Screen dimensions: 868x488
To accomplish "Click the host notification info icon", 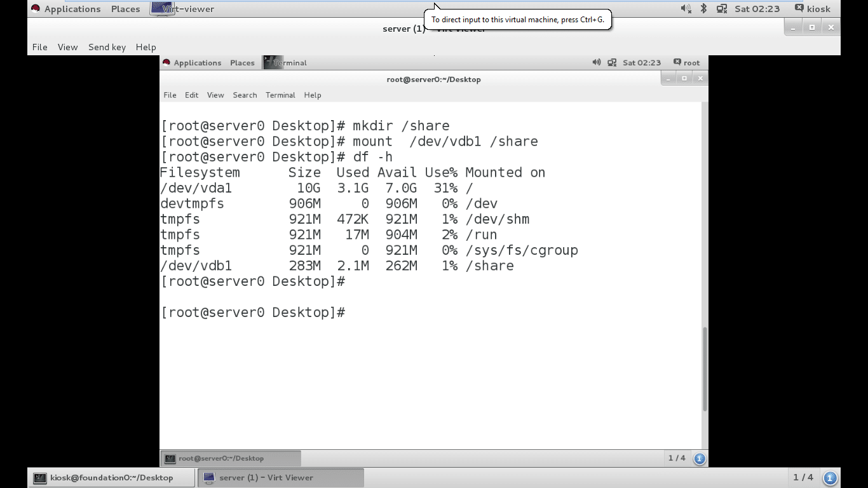I will (x=830, y=478).
